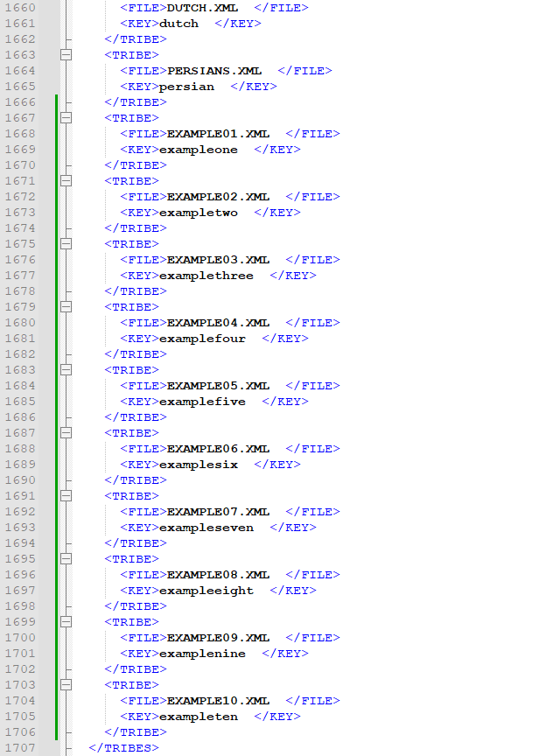
Task: Click the </KEY> tag on line 1677
Action: click(x=293, y=276)
